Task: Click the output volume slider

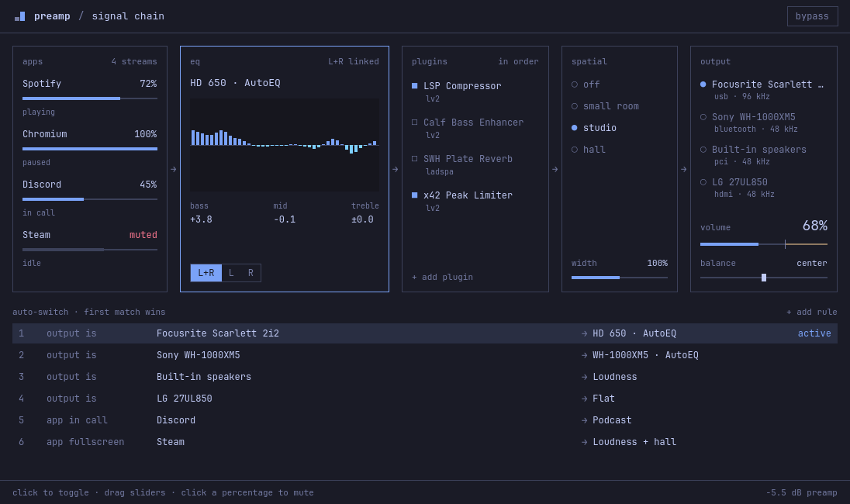Action: click(764, 244)
